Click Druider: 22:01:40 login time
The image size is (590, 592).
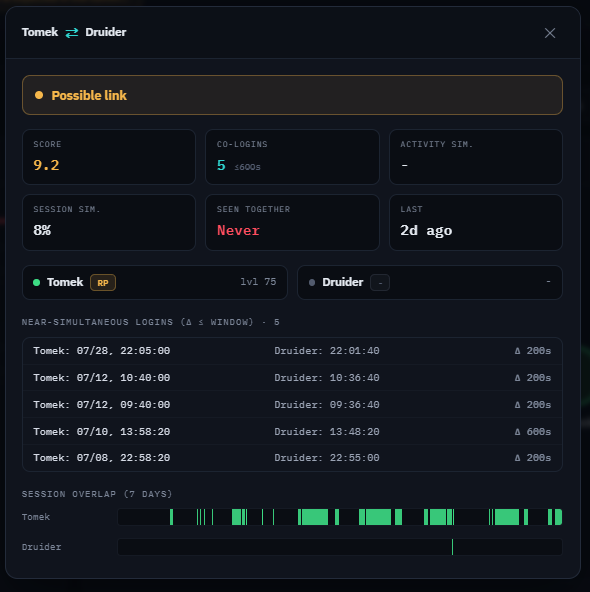[327, 351]
